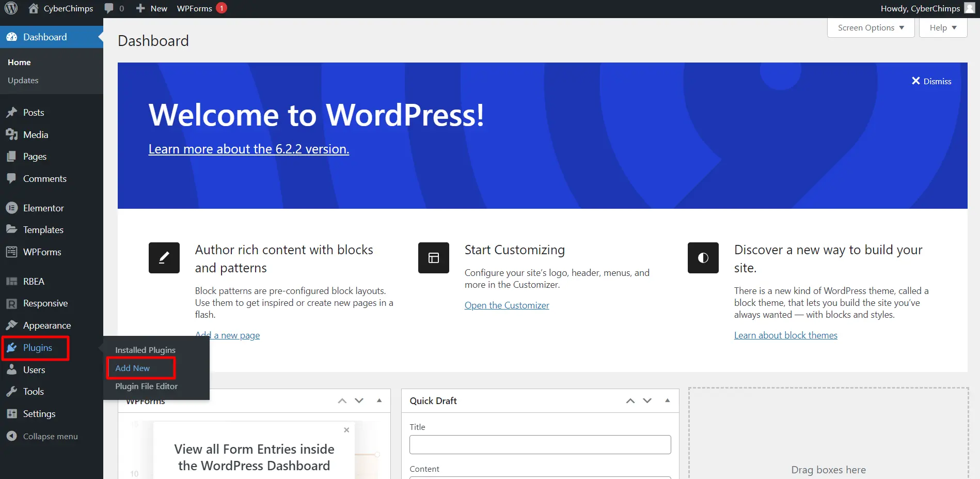Click the RBEA sidebar icon
The width and height of the screenshot is (980, 479).
coord(12,281)
